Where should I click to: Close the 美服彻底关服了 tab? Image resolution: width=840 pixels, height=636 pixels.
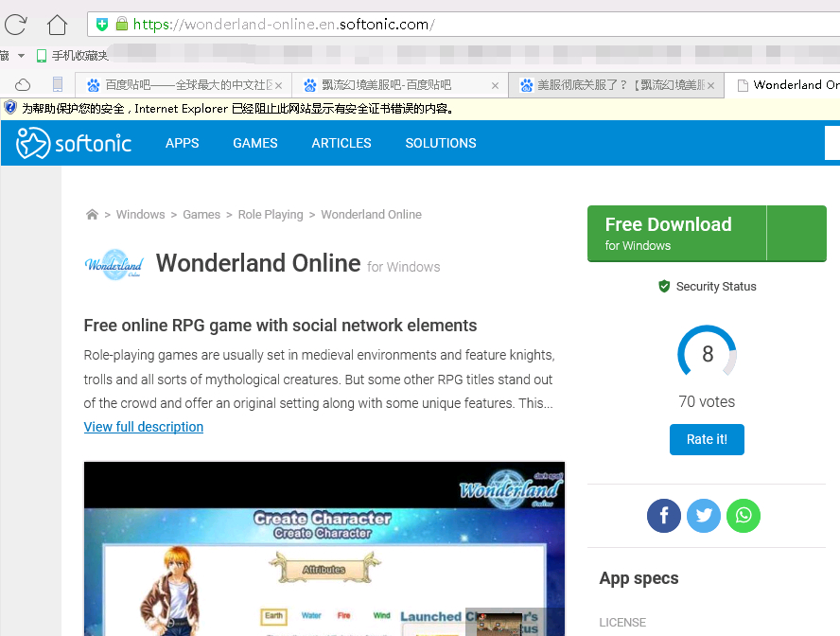coord(711,85)
